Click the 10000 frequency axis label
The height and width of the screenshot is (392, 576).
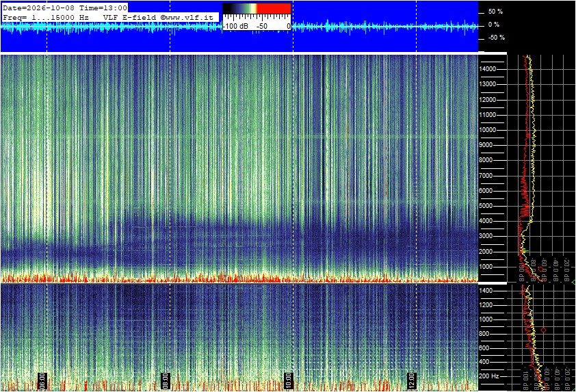[488, 130]
